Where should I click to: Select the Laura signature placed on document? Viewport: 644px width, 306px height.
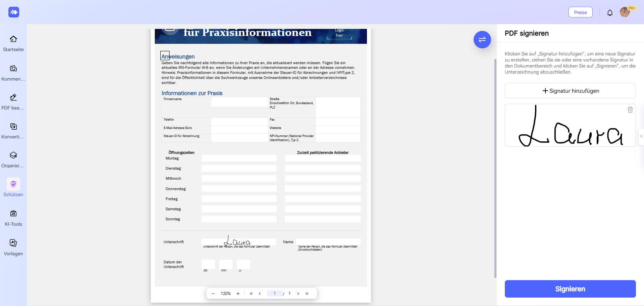click(x=237, y=241)
